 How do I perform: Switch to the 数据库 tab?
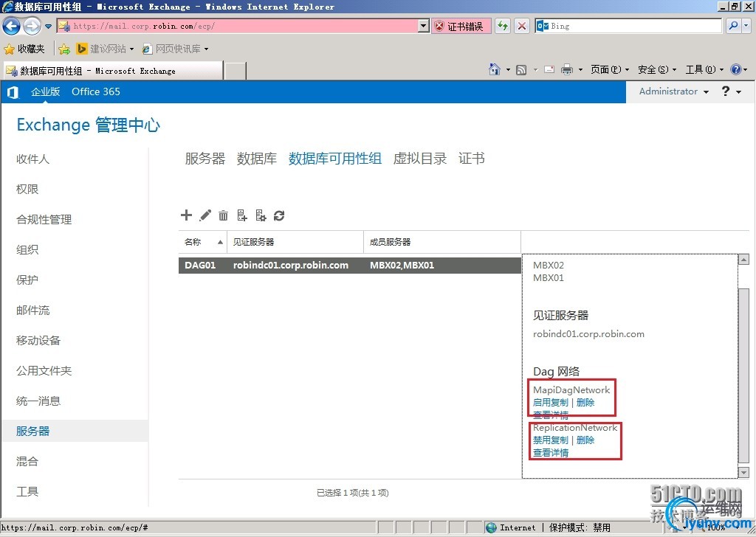click(257, 159)
